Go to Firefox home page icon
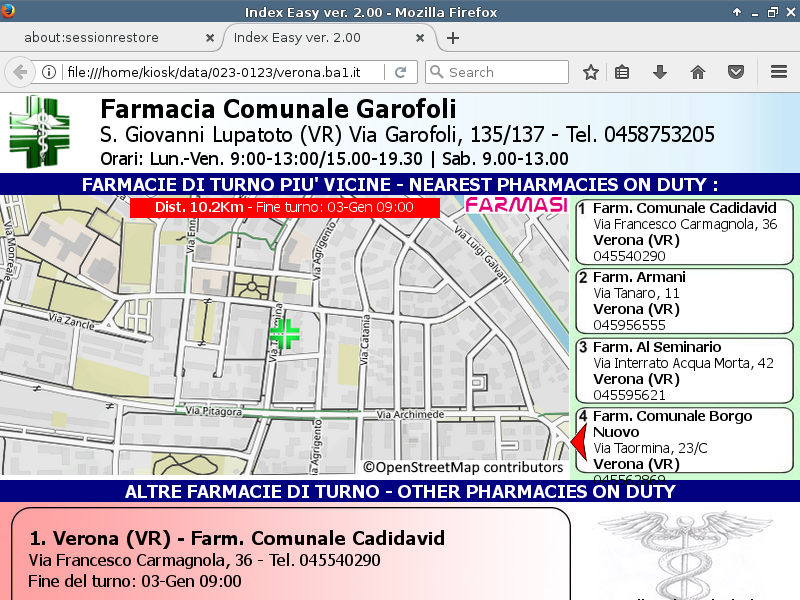The height and width of the screenshot is (600, 800). click(x=698, y=72)
